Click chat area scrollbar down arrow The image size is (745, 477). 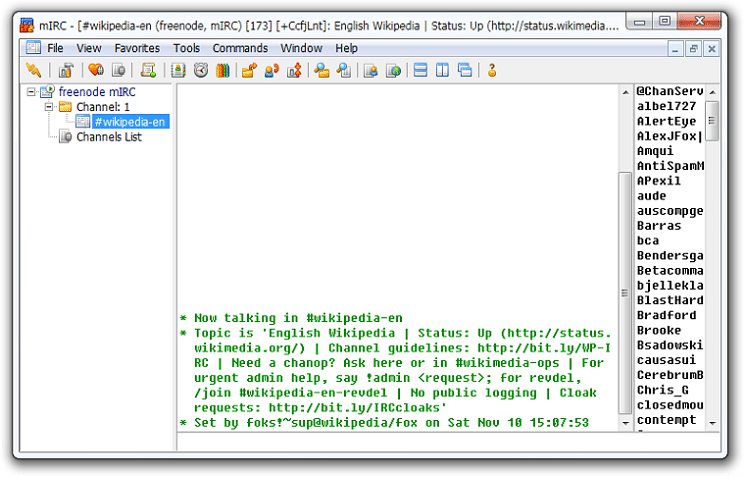click(625, 423)
